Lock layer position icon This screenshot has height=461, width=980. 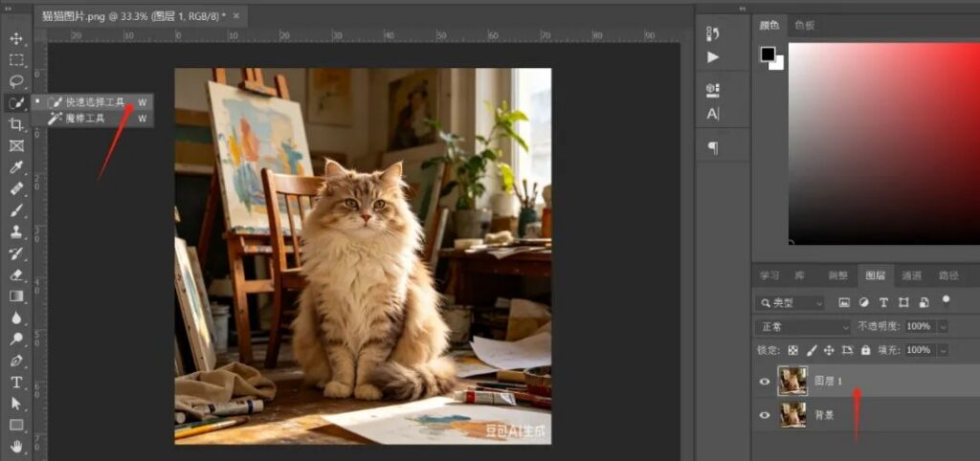point(829,350)
